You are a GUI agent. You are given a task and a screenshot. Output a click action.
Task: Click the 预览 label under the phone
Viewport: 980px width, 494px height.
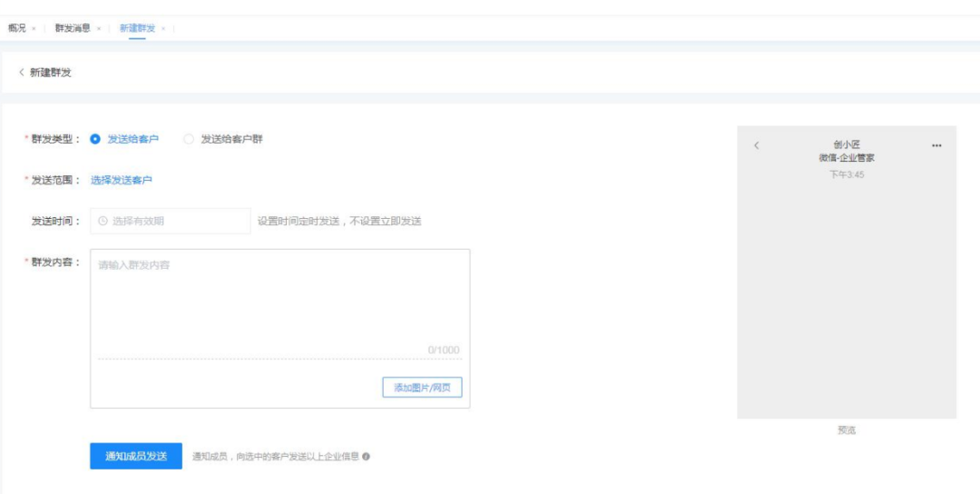tap(847, 430)
